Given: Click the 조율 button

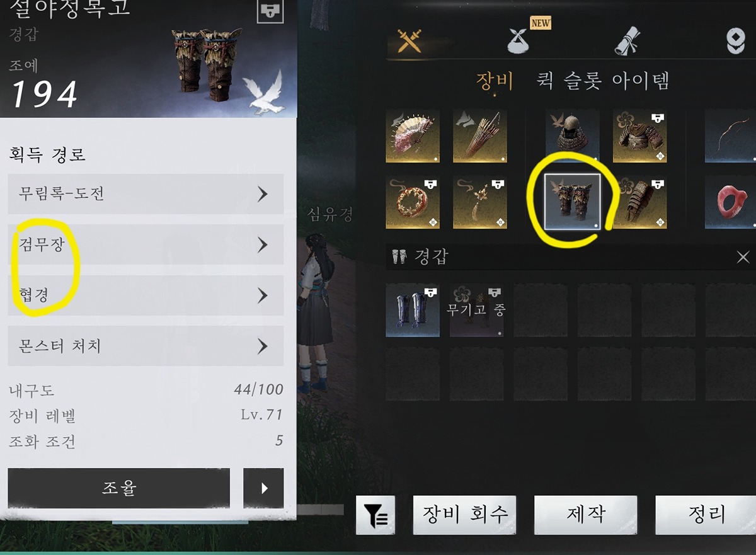Looking at the screenshot, I should tap(119, 488).
